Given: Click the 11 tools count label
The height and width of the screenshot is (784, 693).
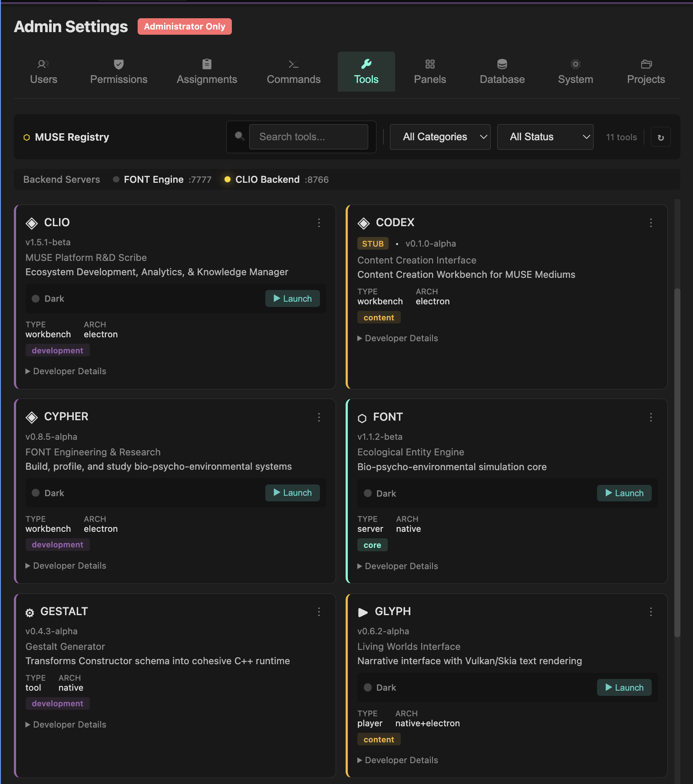Looking at the screenshot, I should pyautogui.click(x=621, y=137).
